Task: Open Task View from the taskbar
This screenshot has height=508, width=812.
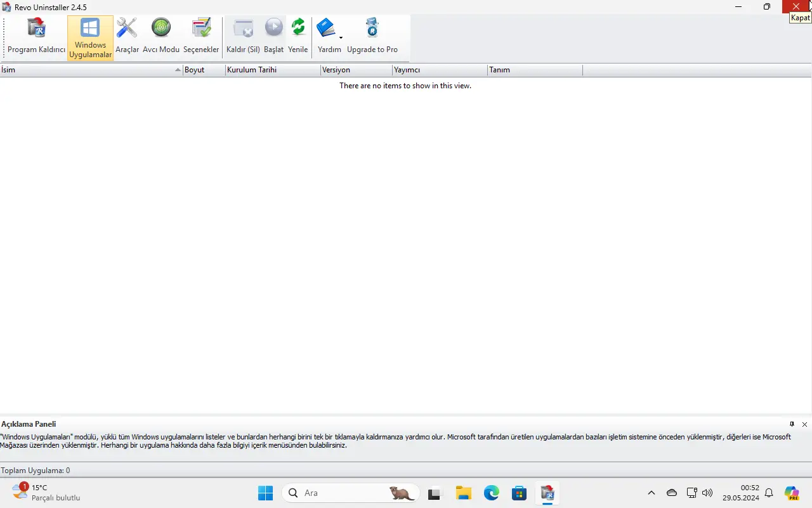Action: (435, 493)
